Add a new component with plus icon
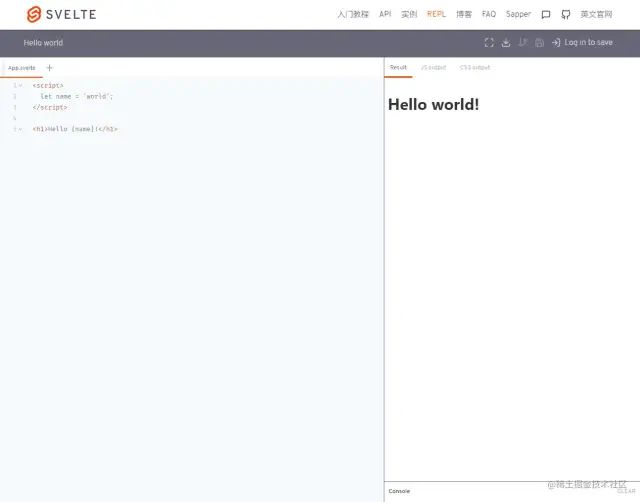This screenshot has width=640, height=502. coord(49,68)
